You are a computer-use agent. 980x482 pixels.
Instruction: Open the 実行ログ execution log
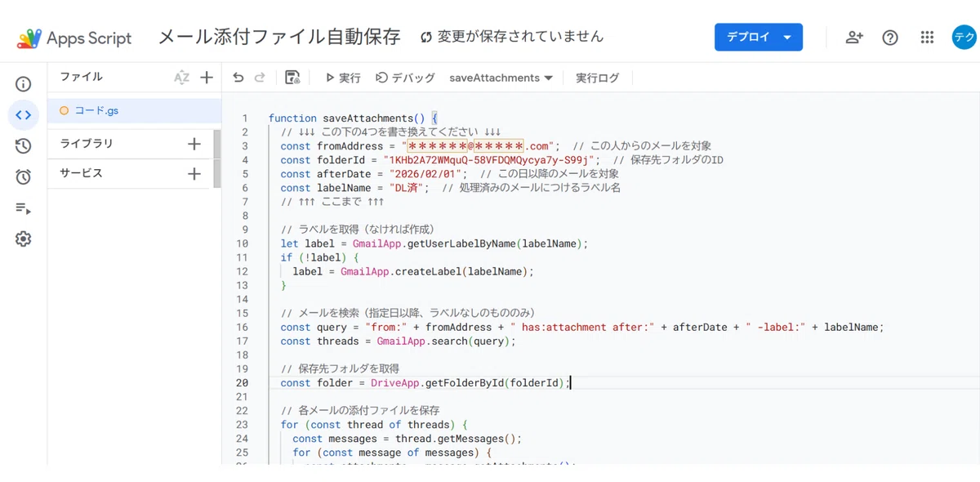pyautogui.click(x=597, y=78)
